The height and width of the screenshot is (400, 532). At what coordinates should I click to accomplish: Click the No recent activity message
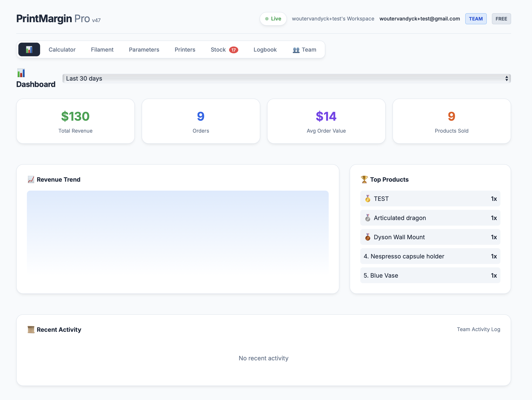(x=264, y=358)
